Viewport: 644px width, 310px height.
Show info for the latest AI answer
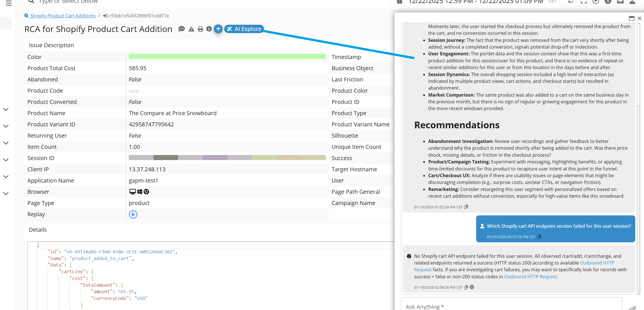[472, 287]
